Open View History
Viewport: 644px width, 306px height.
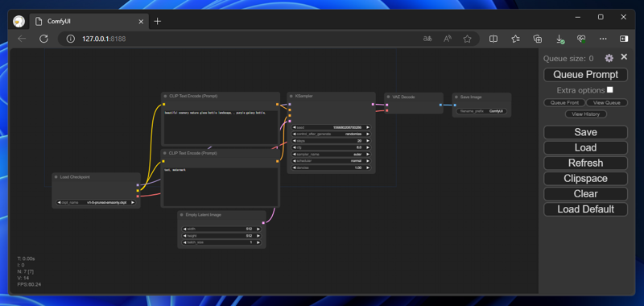coord(586,114)
